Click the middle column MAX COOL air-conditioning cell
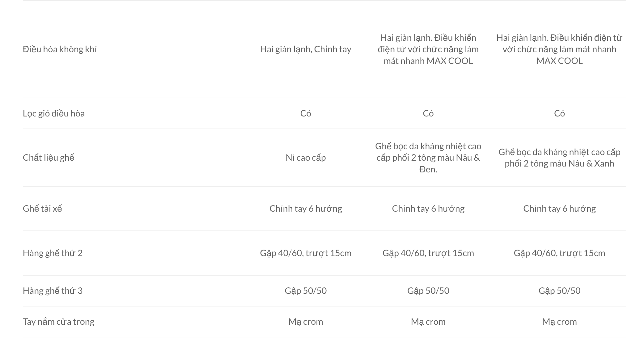This screenshot has height=338, width=644. 428,49
